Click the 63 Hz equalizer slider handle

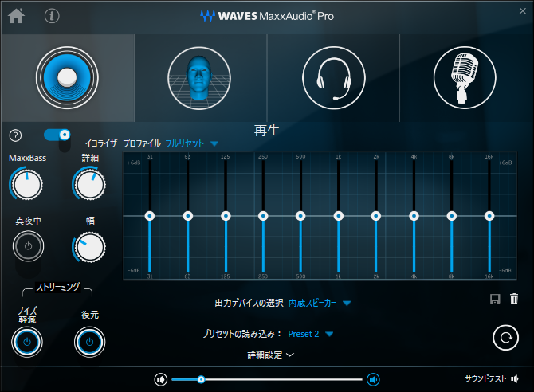coord(187,216)
